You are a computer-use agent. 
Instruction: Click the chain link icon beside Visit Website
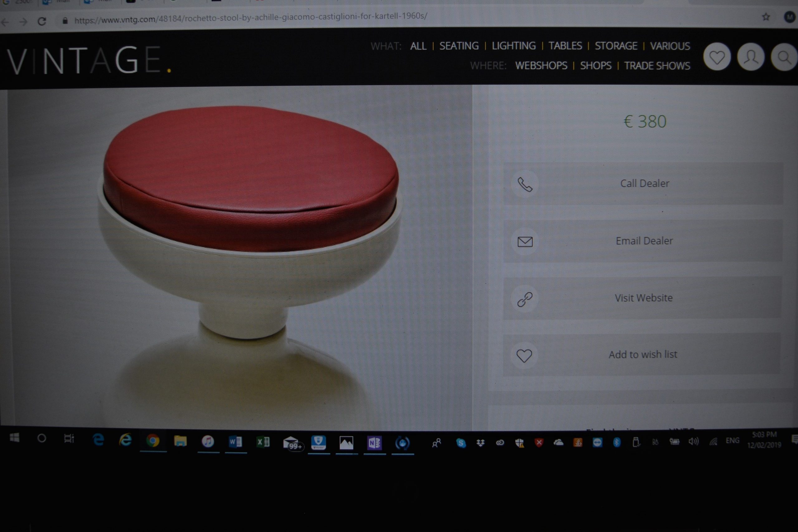(x=525, y=299)
